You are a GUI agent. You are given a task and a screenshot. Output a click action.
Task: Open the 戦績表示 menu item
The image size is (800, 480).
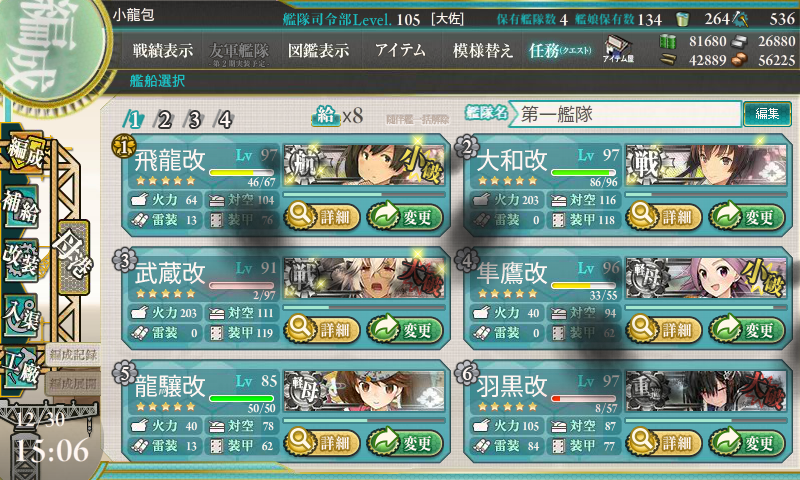tap(163, 50)
